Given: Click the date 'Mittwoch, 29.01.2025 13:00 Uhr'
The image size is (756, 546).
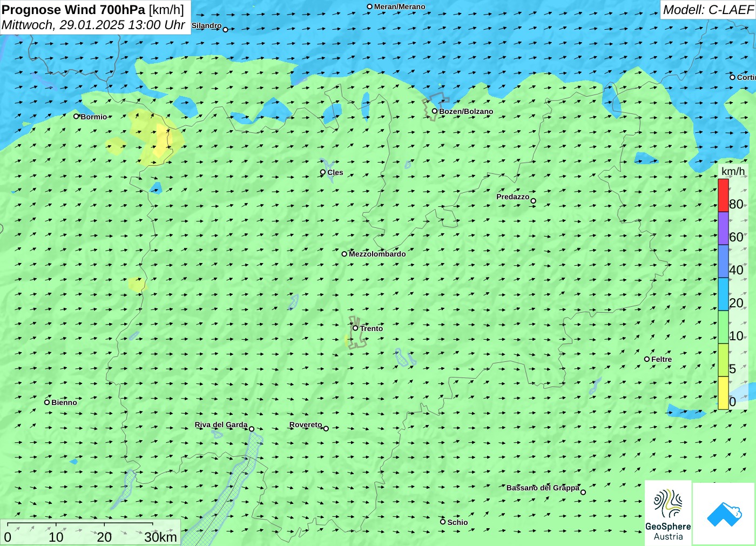Looking at the screenshot, I should click(x=93, y=25).
